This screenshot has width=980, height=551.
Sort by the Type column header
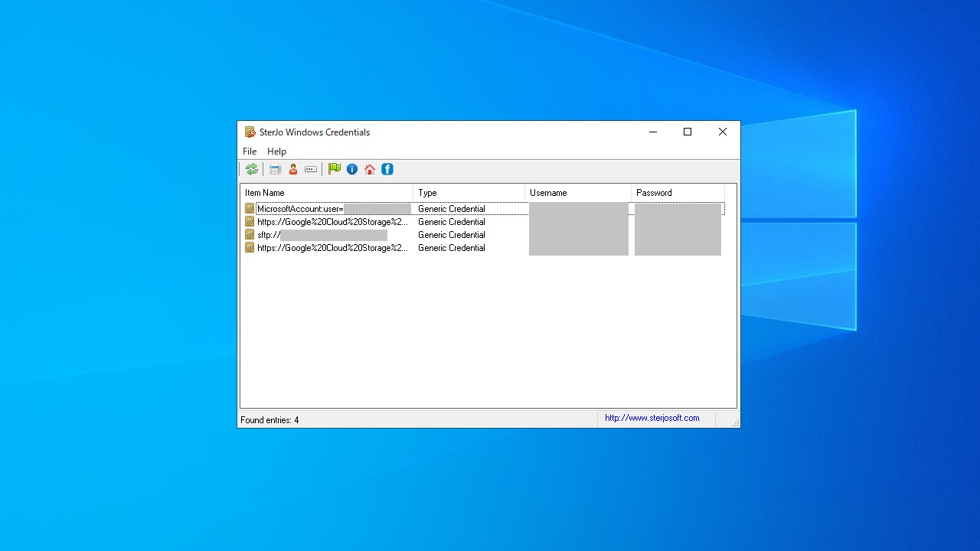point(469,193)
